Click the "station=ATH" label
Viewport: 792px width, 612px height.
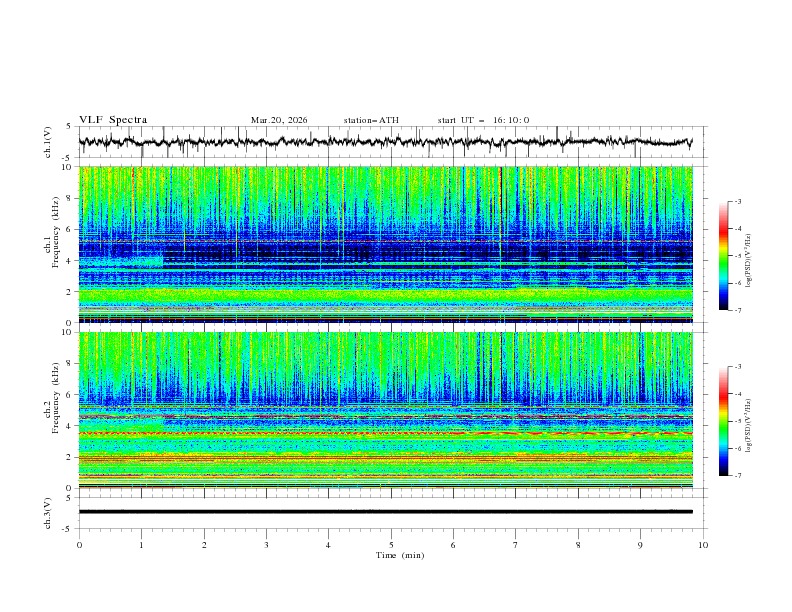(x=371, y=120)
